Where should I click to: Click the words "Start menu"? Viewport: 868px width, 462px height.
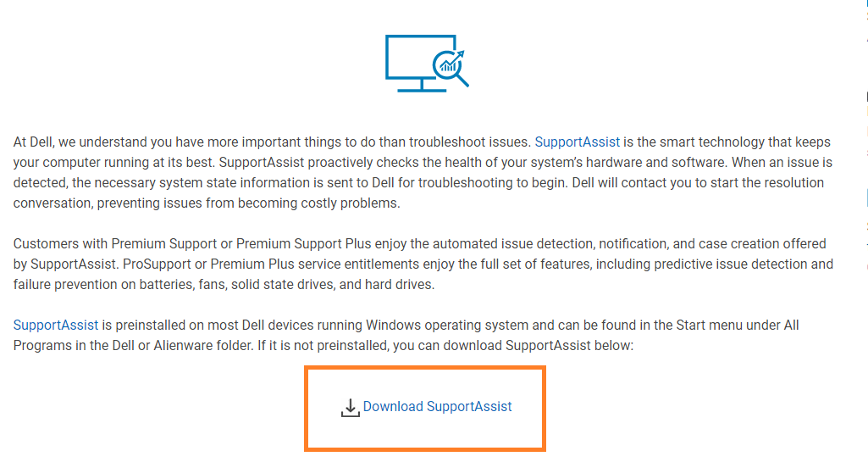tap(709, 326)
